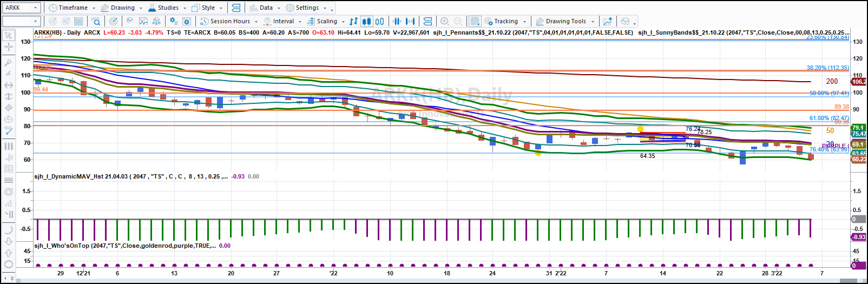
Task: Select the blue pencil line tool
Action: pyautogui.click(x=9, y=130)
